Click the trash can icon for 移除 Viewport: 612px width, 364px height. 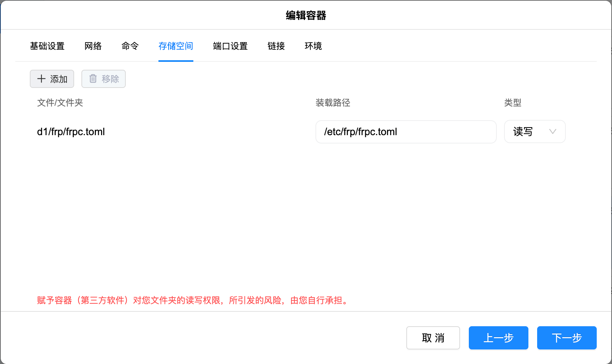tap(93, 79)
